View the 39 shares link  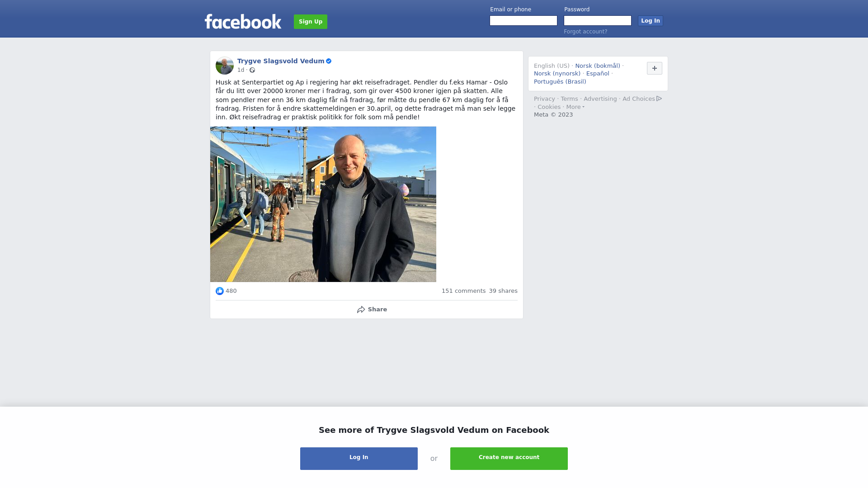pos(503,291)
